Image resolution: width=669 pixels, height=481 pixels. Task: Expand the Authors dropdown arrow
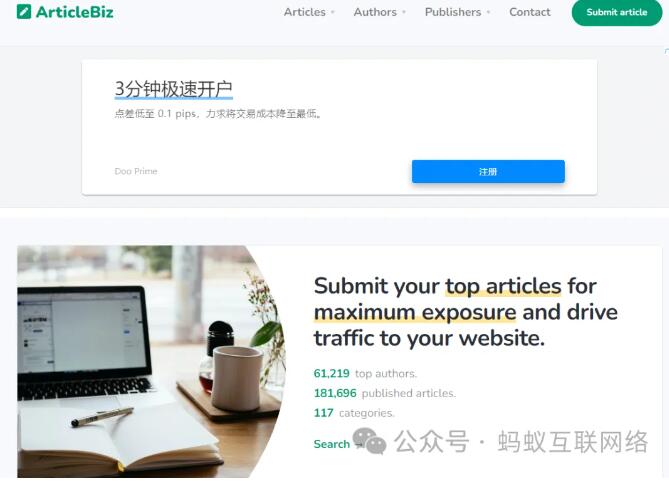404,12
